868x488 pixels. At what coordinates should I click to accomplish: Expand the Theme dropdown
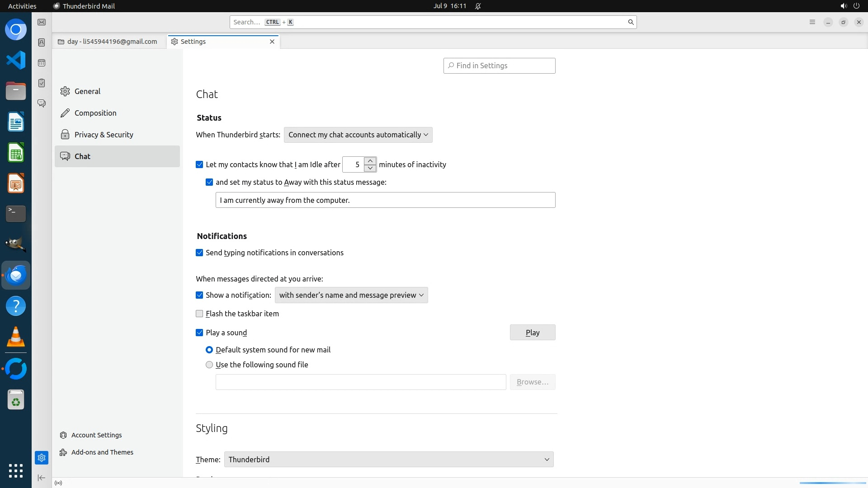click(x=389, y=460)
